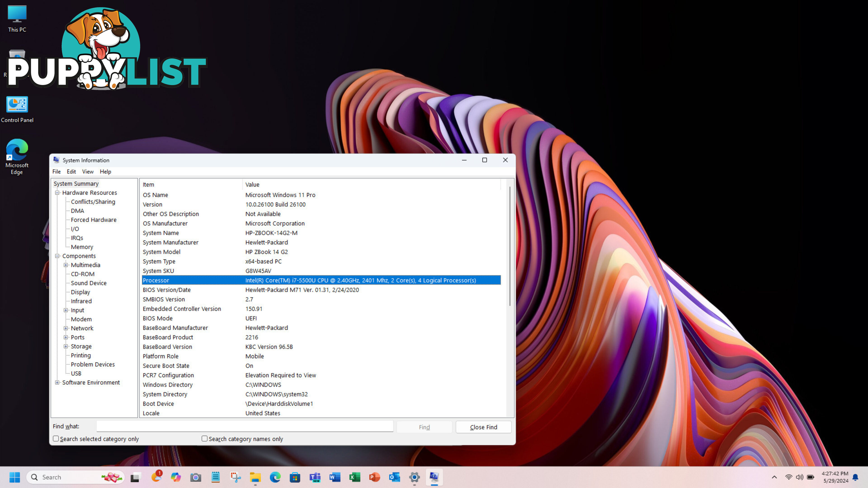Select Sound Device tree item
Image resolution: width=868 pixels, height=488 pixels.
click(x=89, y=283)
